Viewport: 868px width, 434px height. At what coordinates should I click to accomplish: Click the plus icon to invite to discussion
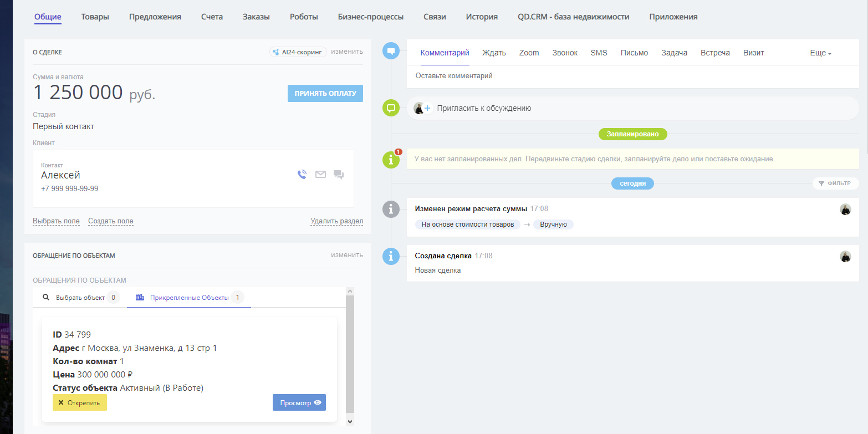(x=427, y=109)
